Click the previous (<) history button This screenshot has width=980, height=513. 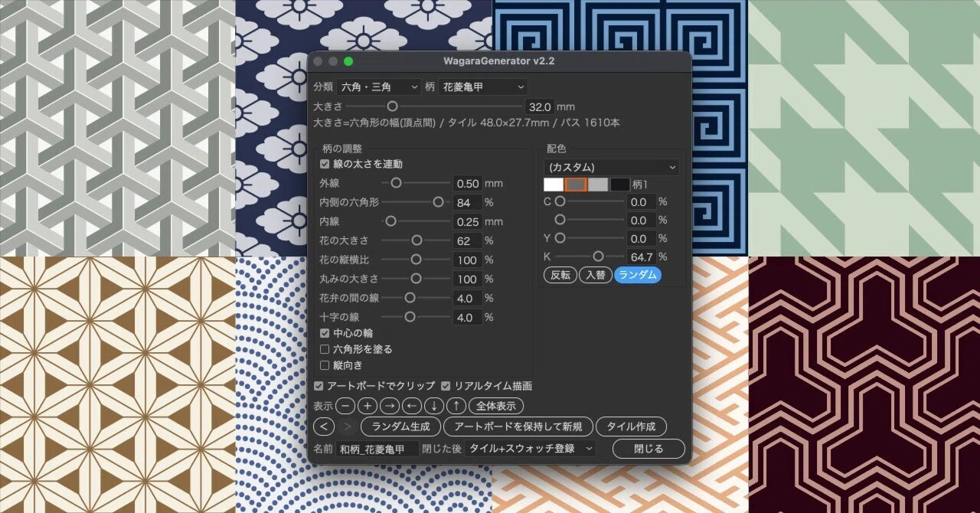pos(325,426)
